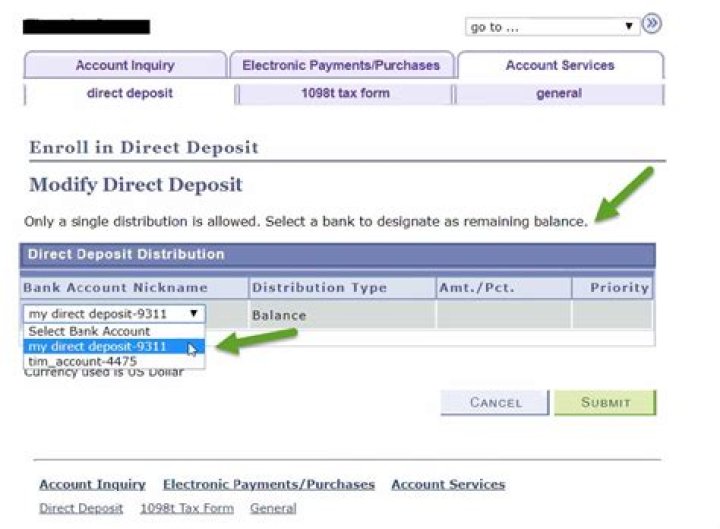Click the go-to navigation arrow icon
Image resolution: width=720 pixels, height=529 pixels.
pyautogui.click(x=653, y=25)
